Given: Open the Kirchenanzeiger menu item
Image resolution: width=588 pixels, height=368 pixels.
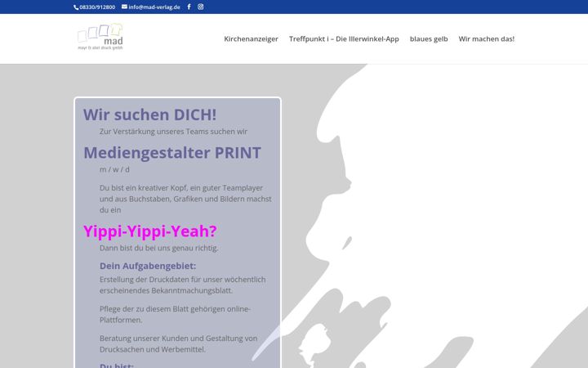Looking at the screenshot, I should pos(251,38).
